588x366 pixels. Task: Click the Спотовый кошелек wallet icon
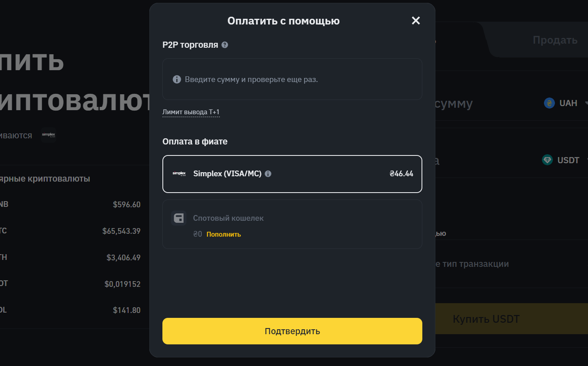[x=179, y=218]
